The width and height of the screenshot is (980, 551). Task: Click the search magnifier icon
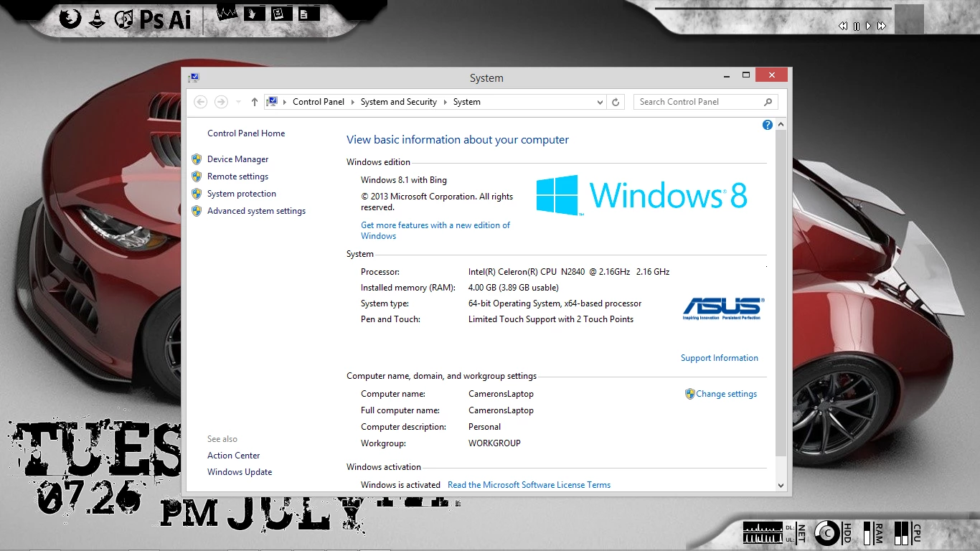click(x=768, y=102)
